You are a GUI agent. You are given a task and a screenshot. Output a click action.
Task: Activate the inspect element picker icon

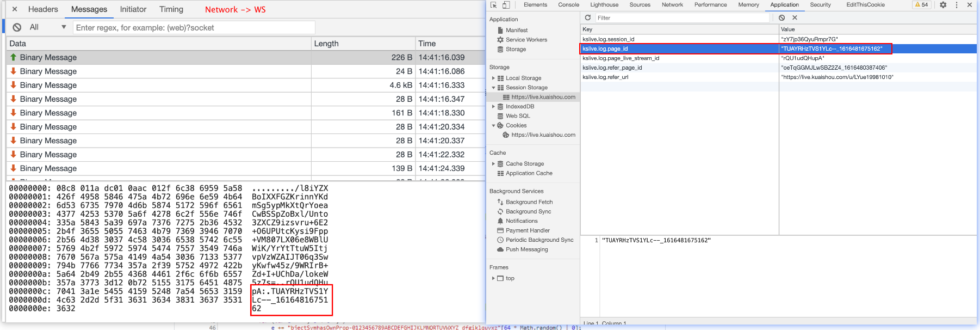pos(494,5)
